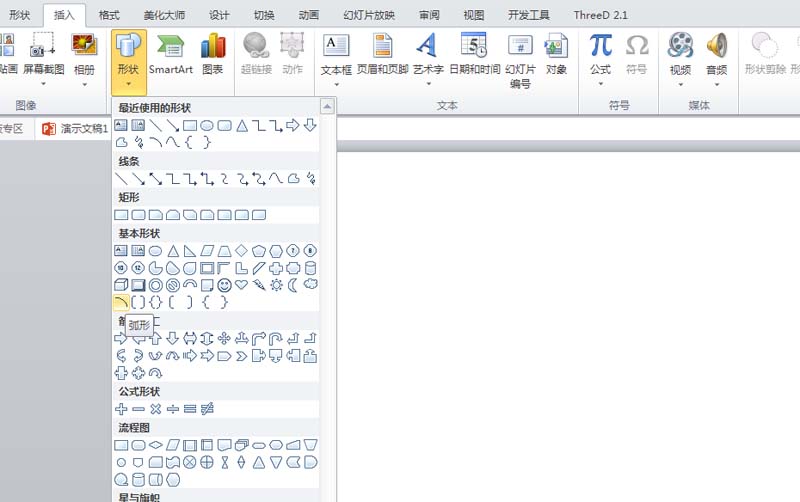Select the division sign formula shape

[173, 409]
